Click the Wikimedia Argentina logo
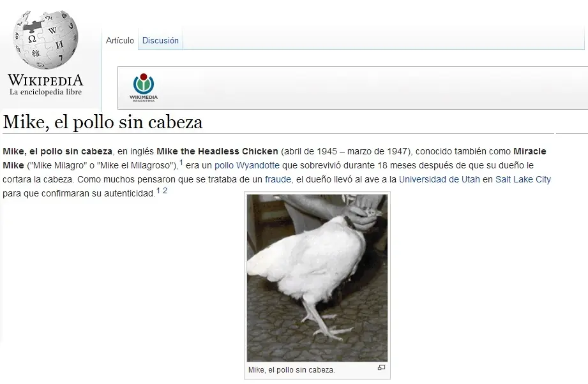The image size is (588, 384). tap(142, 84)
